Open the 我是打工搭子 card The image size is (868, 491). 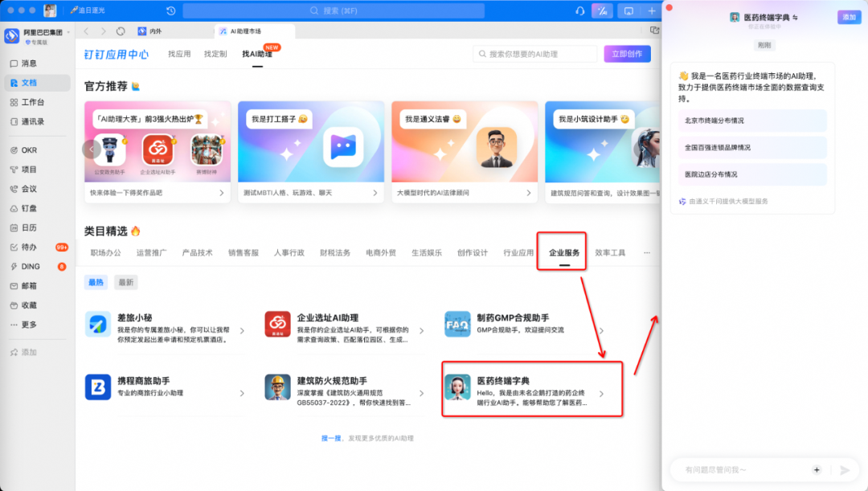click(311, 152)
